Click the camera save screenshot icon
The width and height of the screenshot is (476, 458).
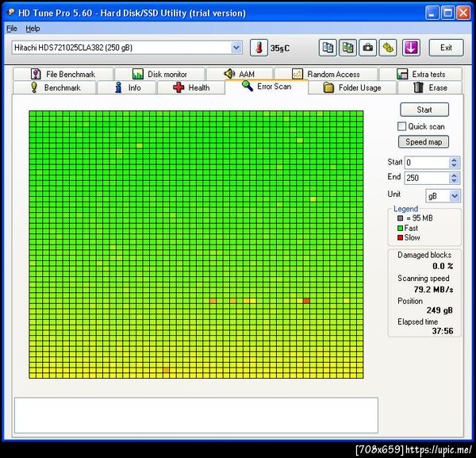[x=367, y=48]
